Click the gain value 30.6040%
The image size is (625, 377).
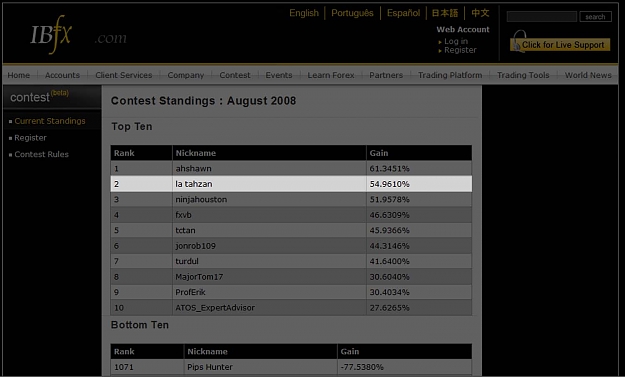pyautogui.click(x=389, y=277)
